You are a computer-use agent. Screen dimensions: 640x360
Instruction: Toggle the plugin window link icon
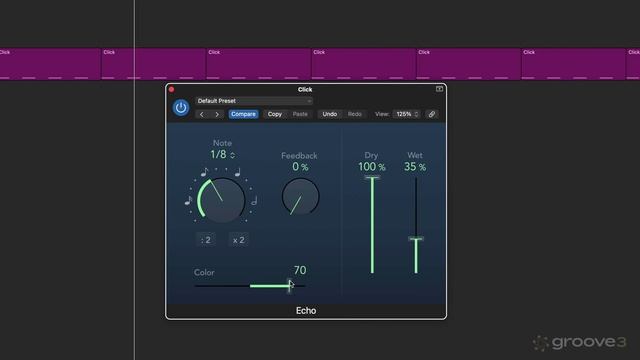pyautogui.click(x=432, y=114)
